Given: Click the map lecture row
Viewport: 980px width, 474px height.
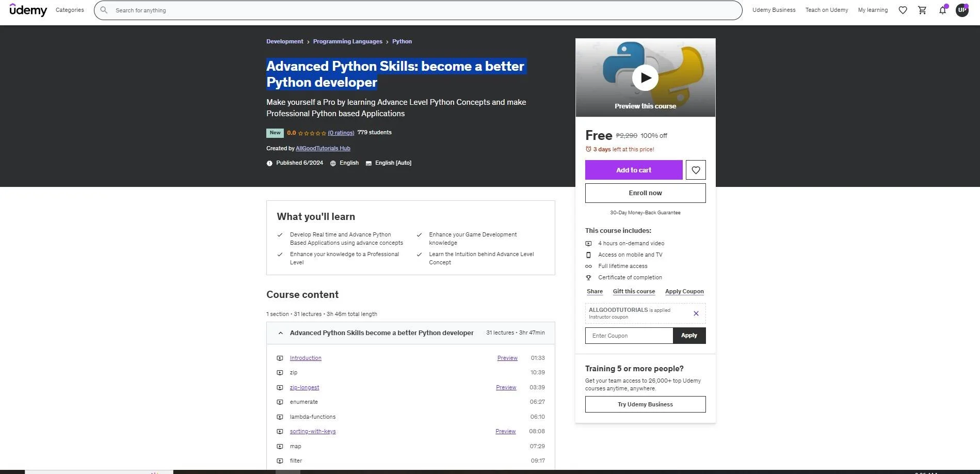Looking at the screenshot, I should pos(410,446).
